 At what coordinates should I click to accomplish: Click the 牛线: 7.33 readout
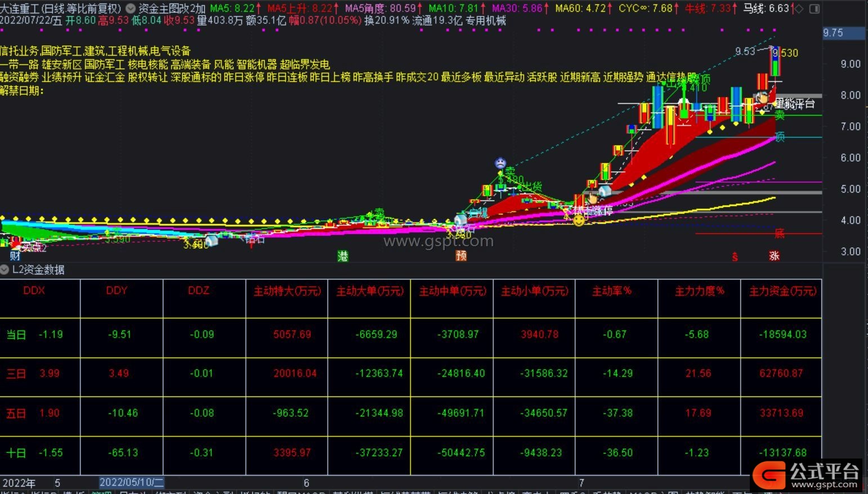[711, 8]
